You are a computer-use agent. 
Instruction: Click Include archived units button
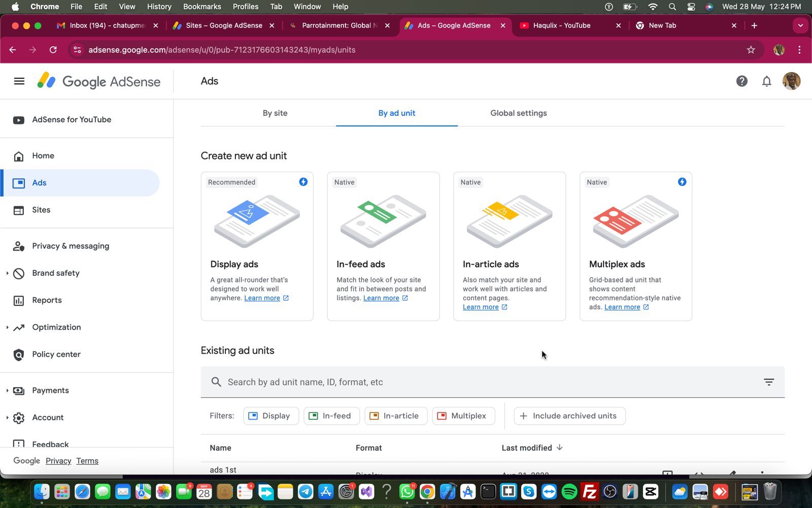[569, 416]
